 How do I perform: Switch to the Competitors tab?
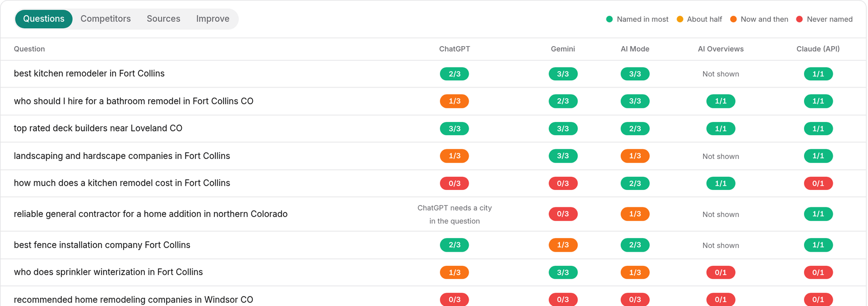[106, 19]
